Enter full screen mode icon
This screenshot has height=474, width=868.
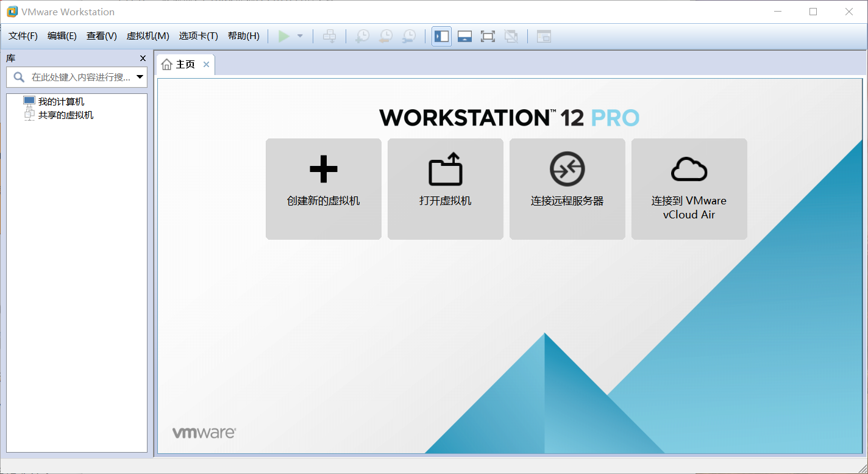488,36
